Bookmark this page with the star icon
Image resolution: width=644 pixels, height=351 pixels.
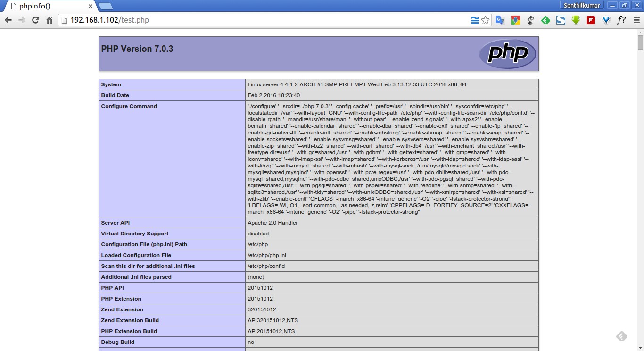485,20
